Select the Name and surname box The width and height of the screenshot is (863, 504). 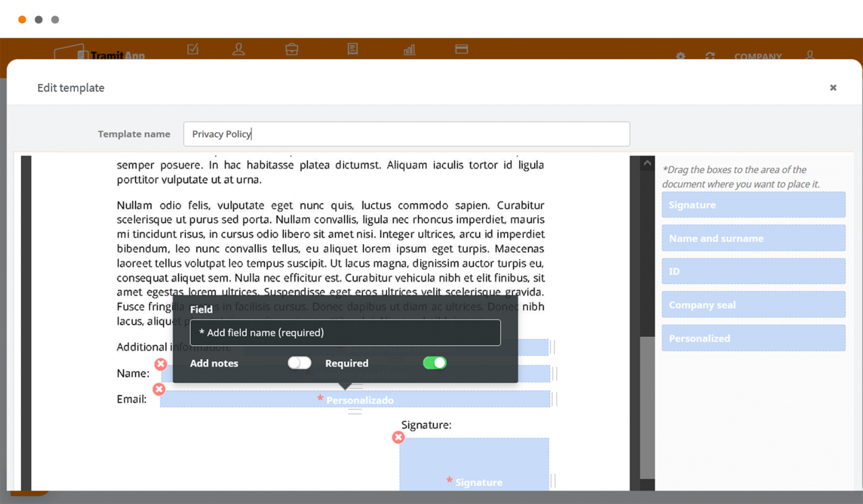pos(753,239)
